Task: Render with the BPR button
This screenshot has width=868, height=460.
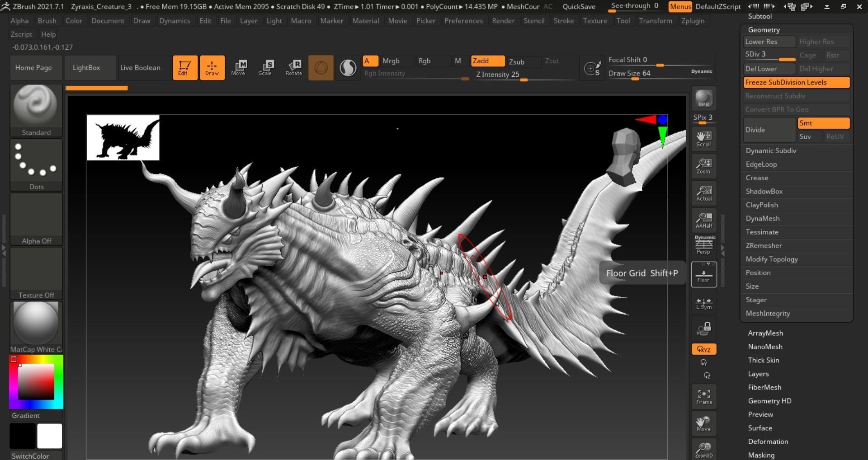Action: [704, 99]
